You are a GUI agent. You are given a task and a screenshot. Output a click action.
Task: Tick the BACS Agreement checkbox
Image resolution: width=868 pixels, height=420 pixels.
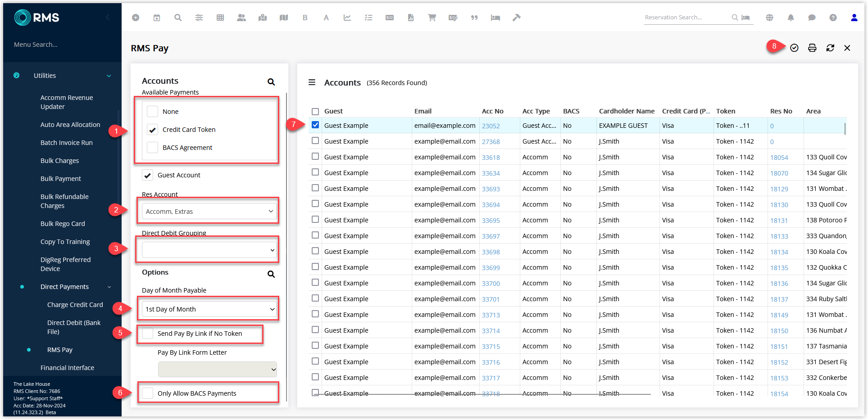click(x=153, y=148)
